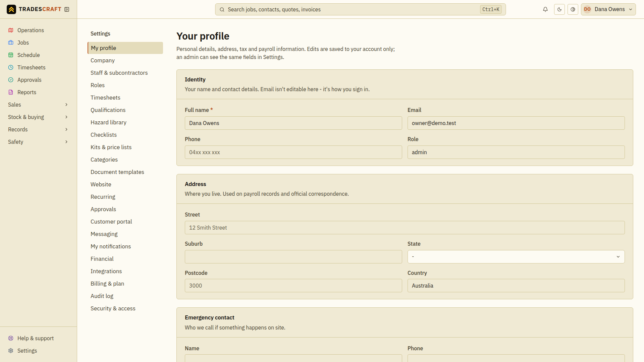Image resolution: width=644 pixels, height=362 pixels.
Task: Open Schedule calendar icon
Action: pos(11,55)
